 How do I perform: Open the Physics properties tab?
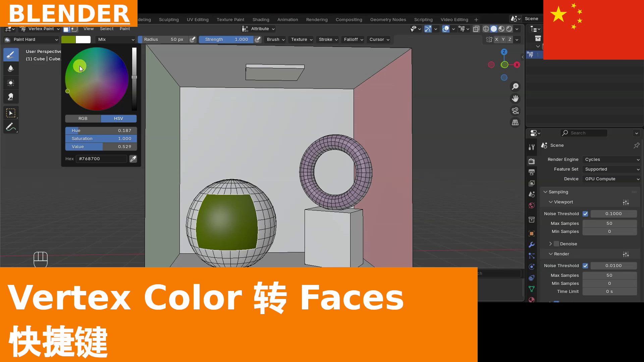[532, 267]
